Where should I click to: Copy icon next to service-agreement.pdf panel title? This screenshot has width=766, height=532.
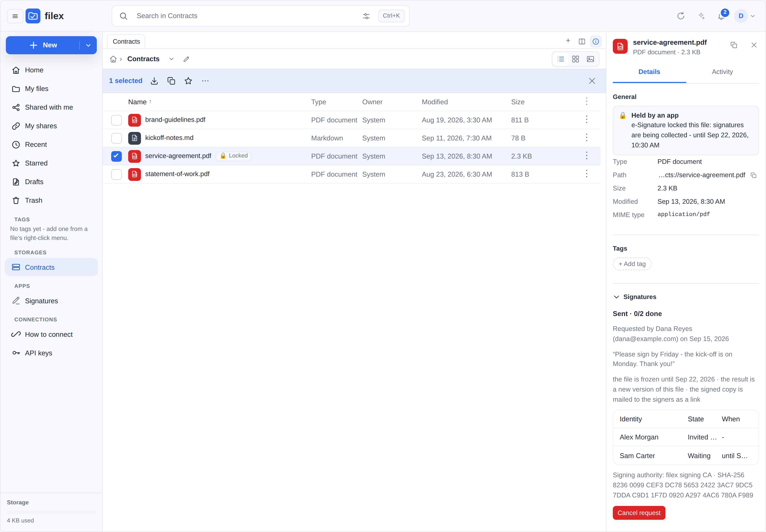pyautogui.click(x=734, y=45)
